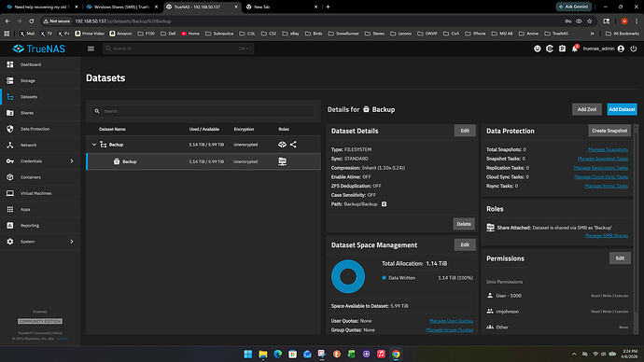The width and height of the screenshot is (644, 362).
Task: Click the Create Snapshot button
Action: click(x=609, y=131)
